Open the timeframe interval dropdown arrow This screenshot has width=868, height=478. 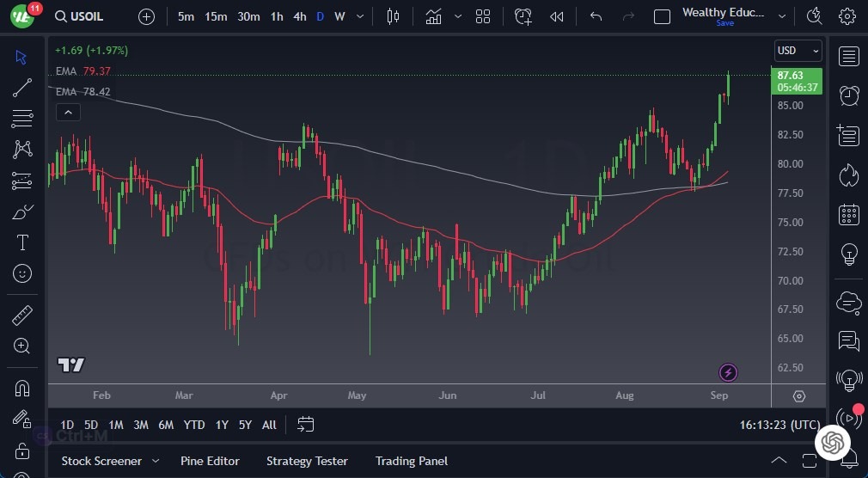point(359,16)
